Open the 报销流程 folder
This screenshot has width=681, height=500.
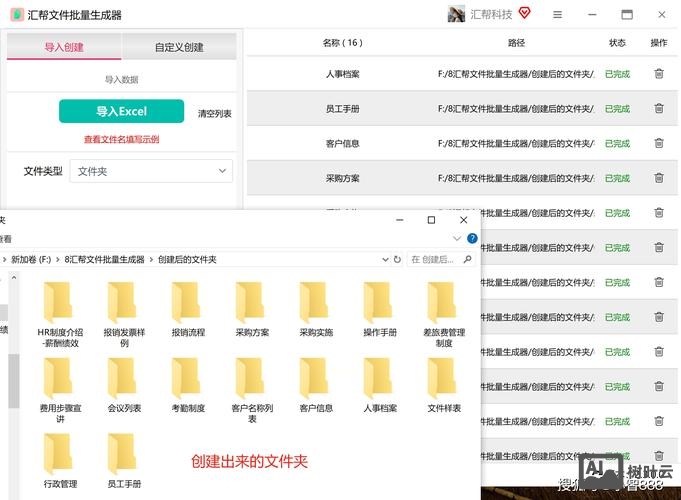click(188, 309)
